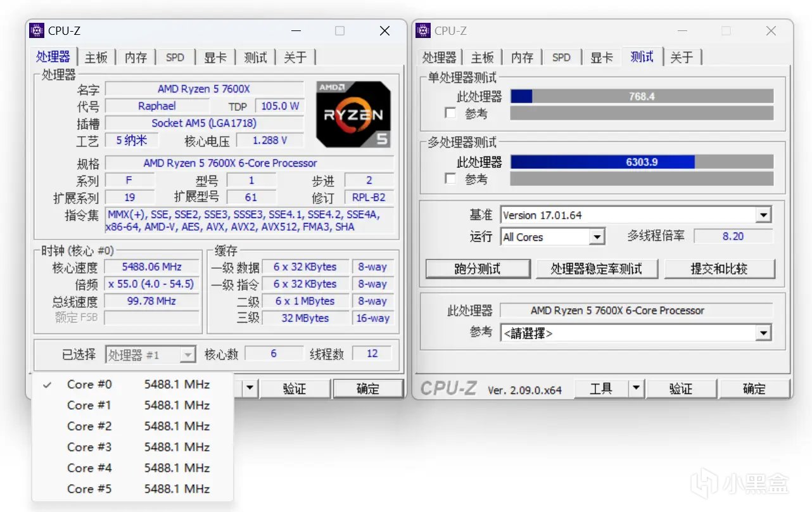Switch to 处理器 tab in the right window
The height and width of the screenshot is (512, 812).
click(x=439, y=57)
